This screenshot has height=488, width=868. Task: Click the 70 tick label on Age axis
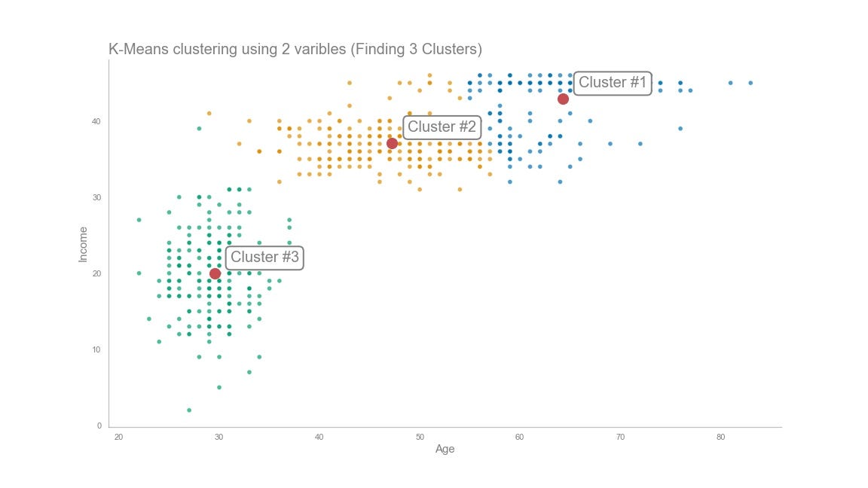[x=620, y=438]
